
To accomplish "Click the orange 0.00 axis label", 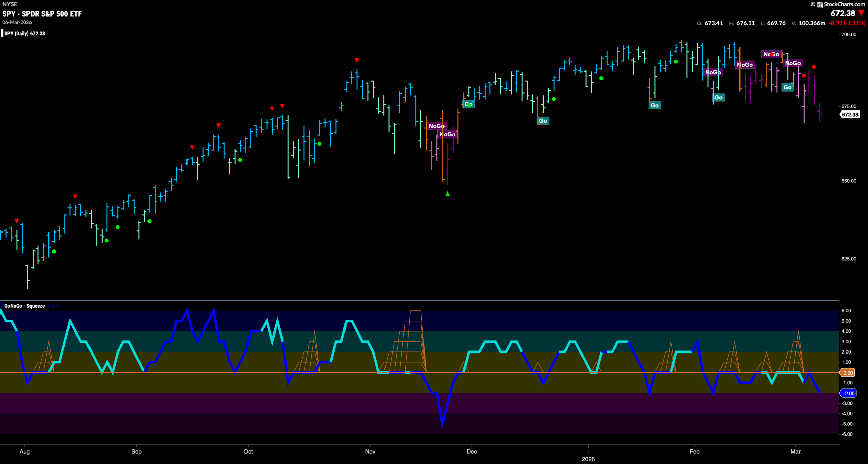I will (x=848, y=373).
